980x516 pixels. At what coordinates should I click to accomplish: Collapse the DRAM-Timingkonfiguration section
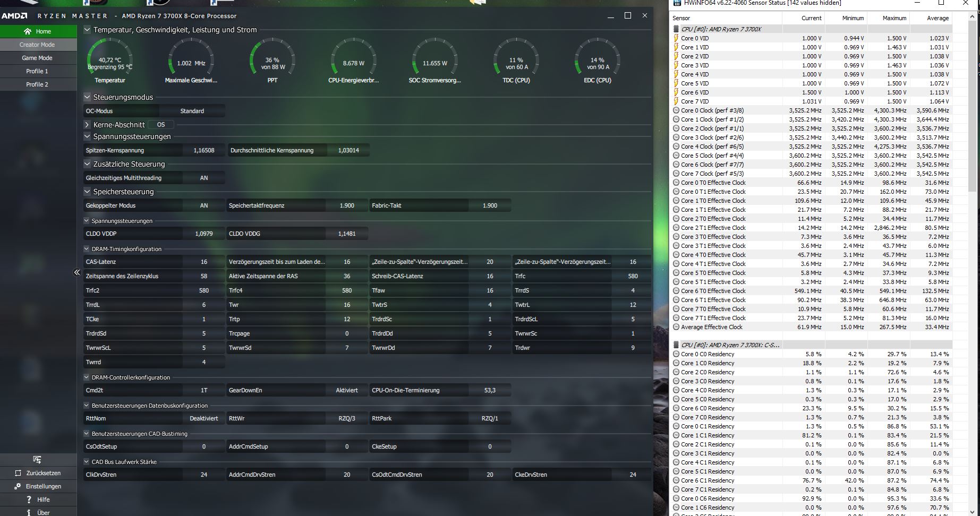pyautogui.click(x=87, y=249)
